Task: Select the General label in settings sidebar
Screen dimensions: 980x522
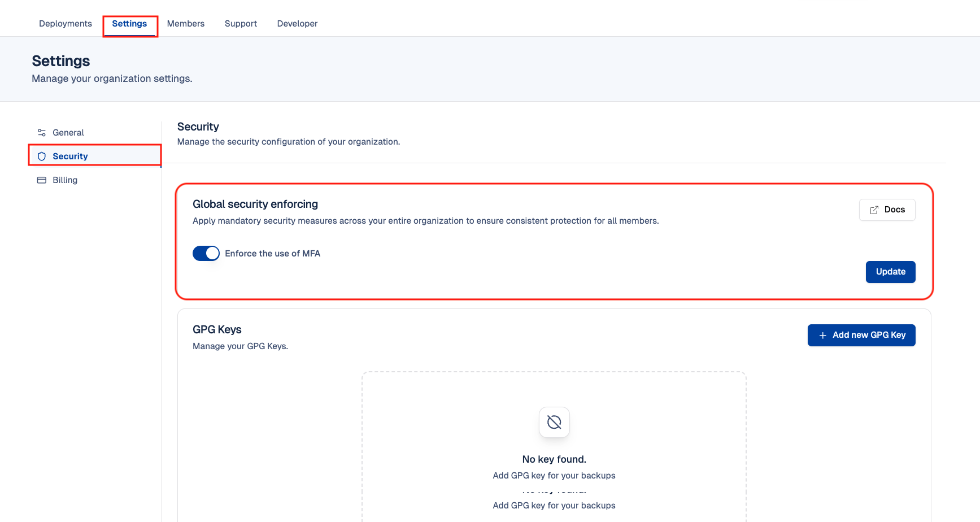Action: click(68, 133)
